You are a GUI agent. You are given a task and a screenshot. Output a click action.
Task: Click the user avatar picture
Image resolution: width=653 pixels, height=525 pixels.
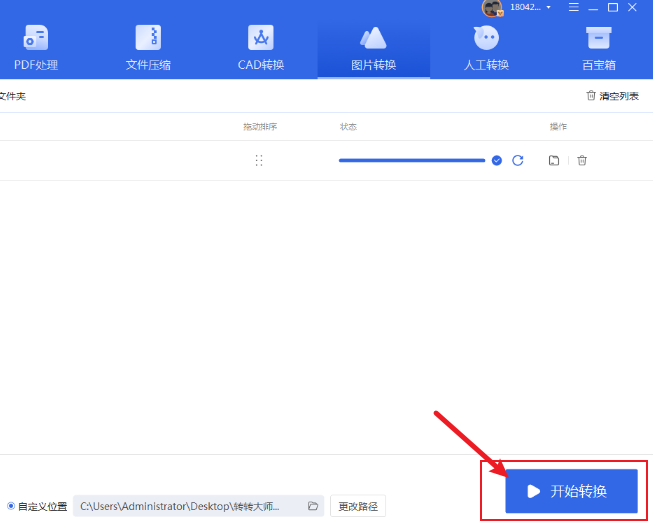[492, 7]
